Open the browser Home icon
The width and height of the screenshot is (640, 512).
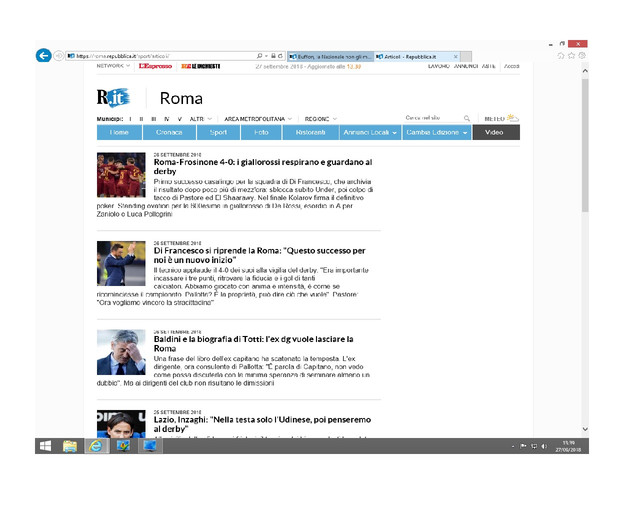pos(561,56)
